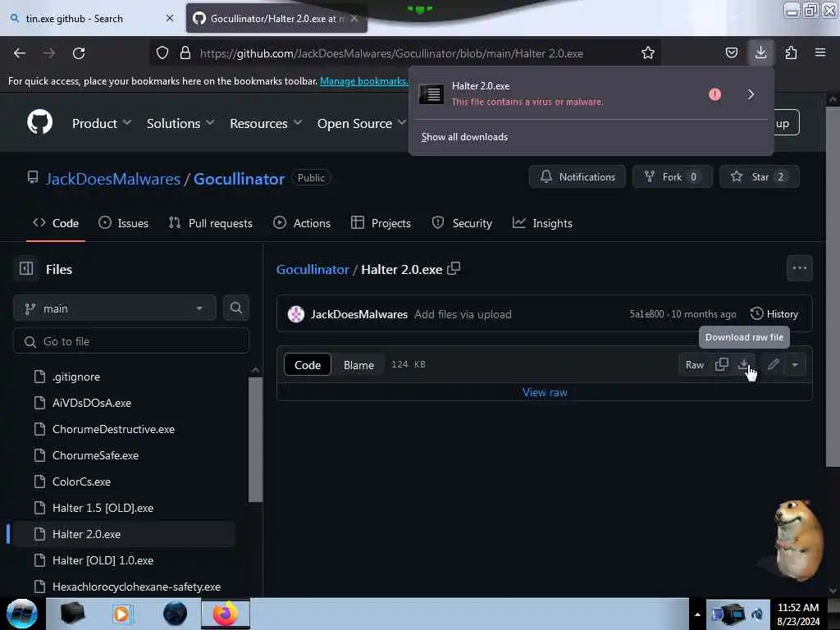
Task: Open the Save to Pocket icon
Action: 731,53
